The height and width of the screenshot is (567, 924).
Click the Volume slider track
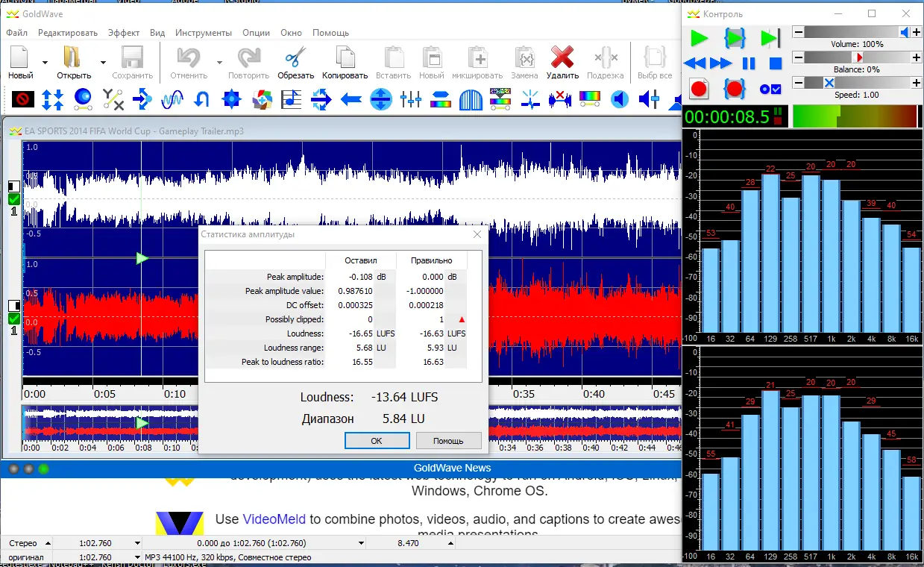tap(850, 33)
